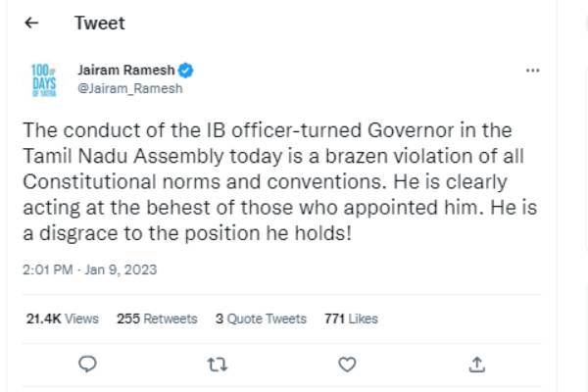The height and width of the screenshot is (392, 588).
Task: Click the blue verified badge icon
Action: pos(186,71)
